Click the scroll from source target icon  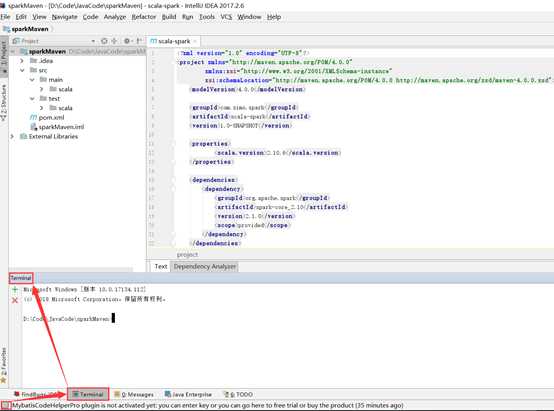(x=104, y=41)
